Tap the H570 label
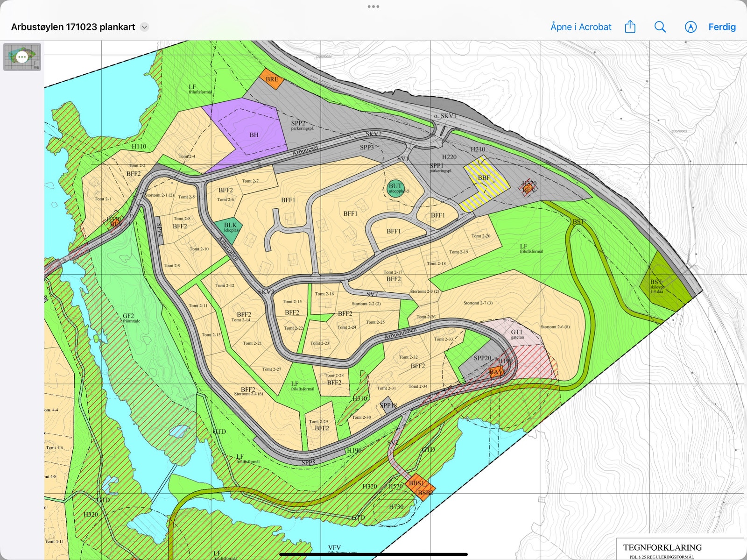 [x=395, y=486]
